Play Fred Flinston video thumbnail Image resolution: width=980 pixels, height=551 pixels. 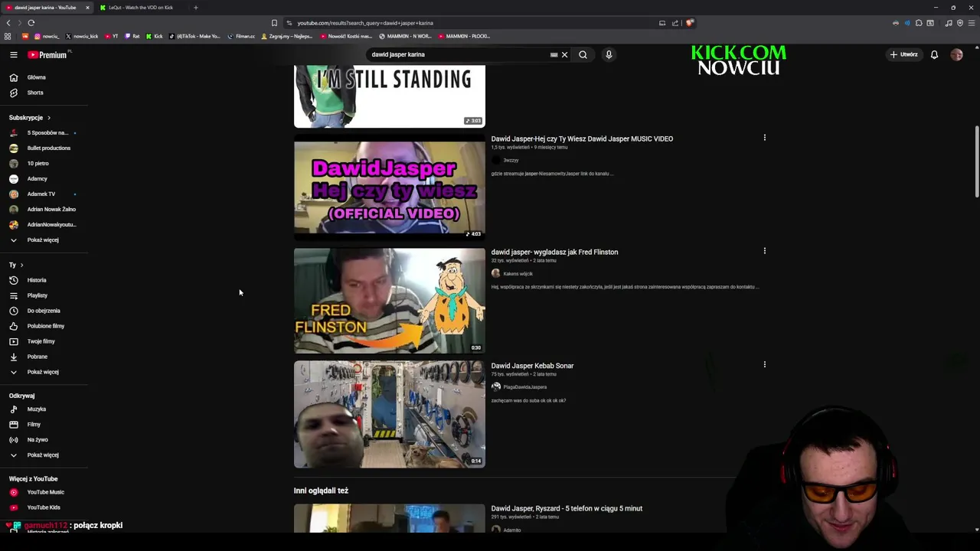coord(389,301)
